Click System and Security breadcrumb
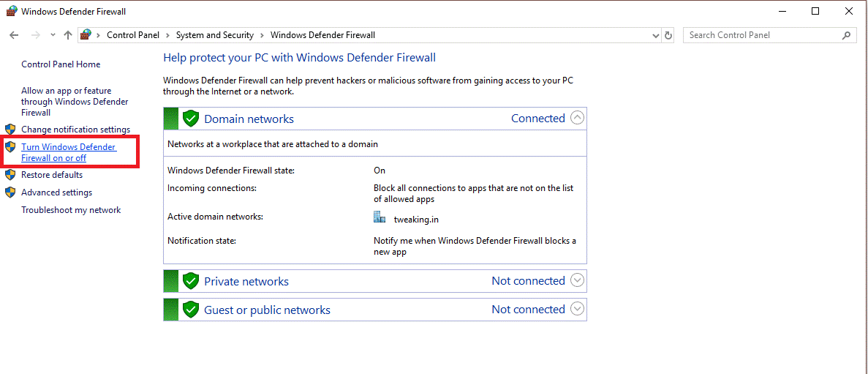 215,35
